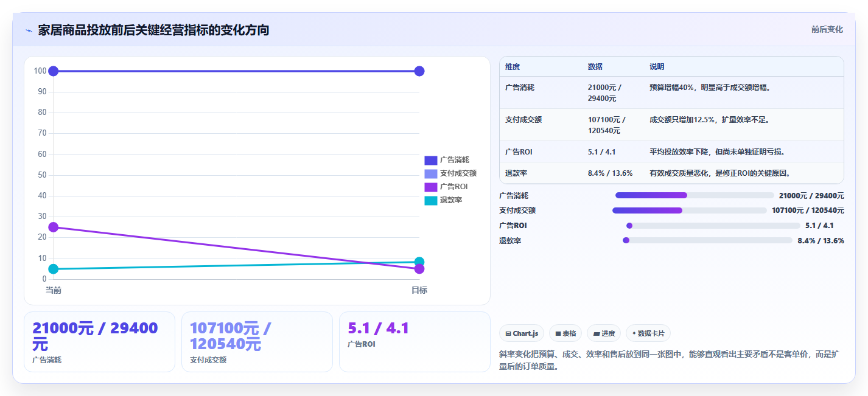Select the 进度 tag chip

pos(604,333)
